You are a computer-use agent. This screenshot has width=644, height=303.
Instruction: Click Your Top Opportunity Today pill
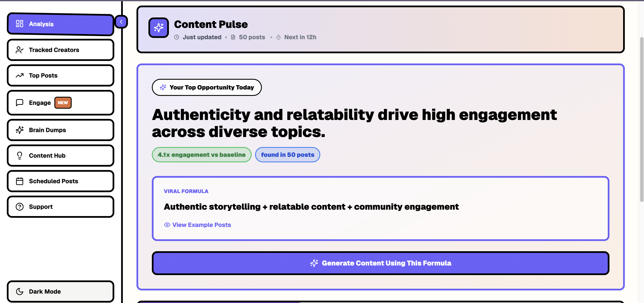click(x=207, y=87)
